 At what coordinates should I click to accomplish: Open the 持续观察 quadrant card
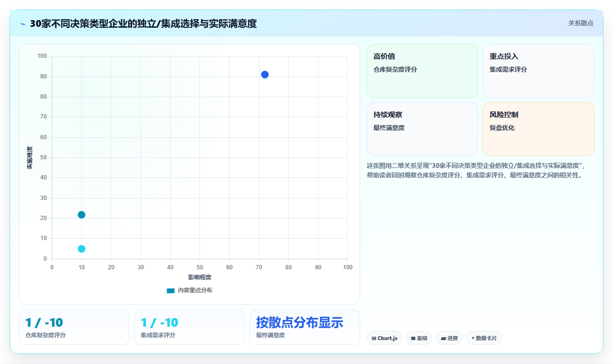click(x=422, y=129)
